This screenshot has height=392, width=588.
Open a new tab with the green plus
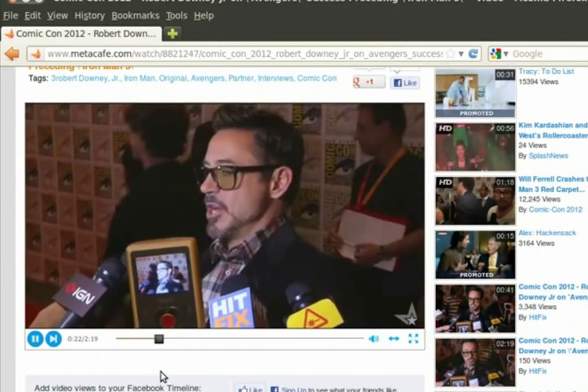coord(173,34)
